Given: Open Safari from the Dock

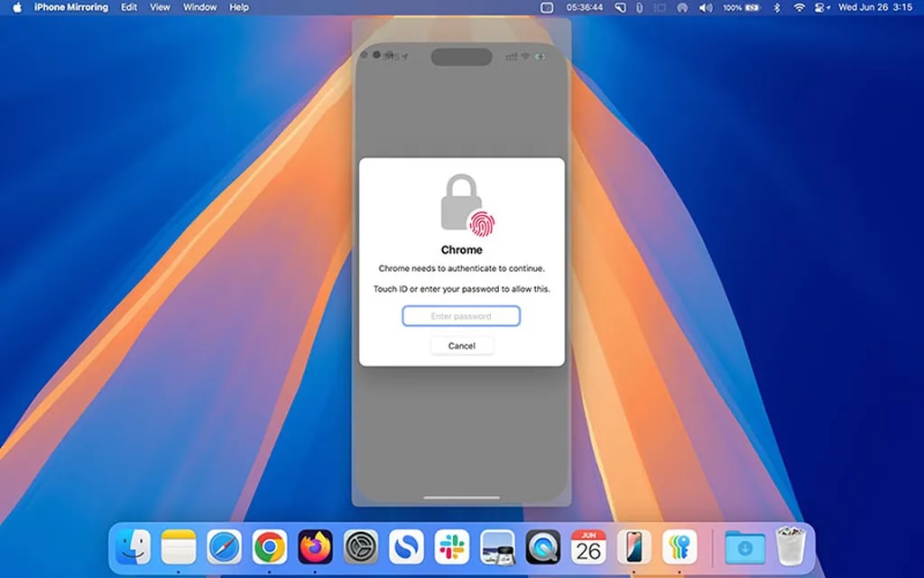Looking at the screenshot, I should [224, 547].
